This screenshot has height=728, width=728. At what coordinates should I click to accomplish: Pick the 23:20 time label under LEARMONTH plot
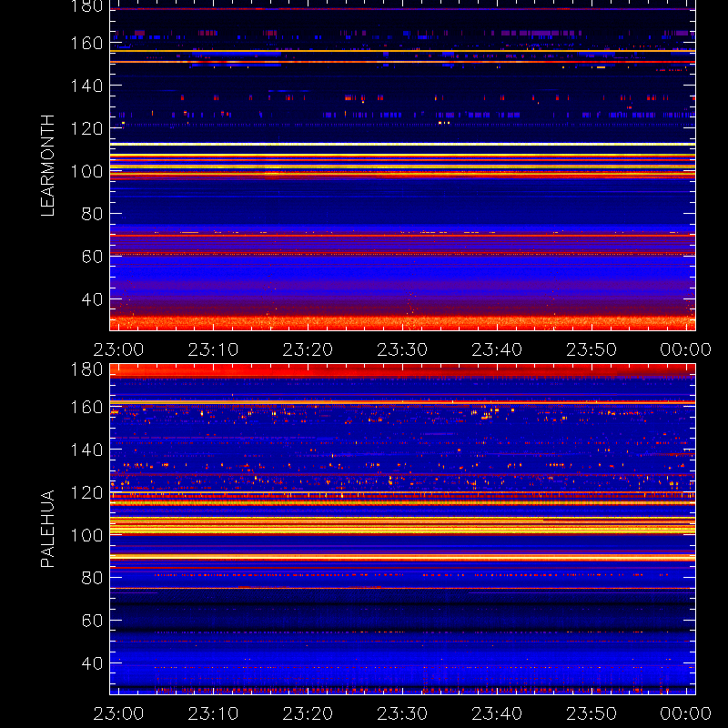tap(308, 349)
